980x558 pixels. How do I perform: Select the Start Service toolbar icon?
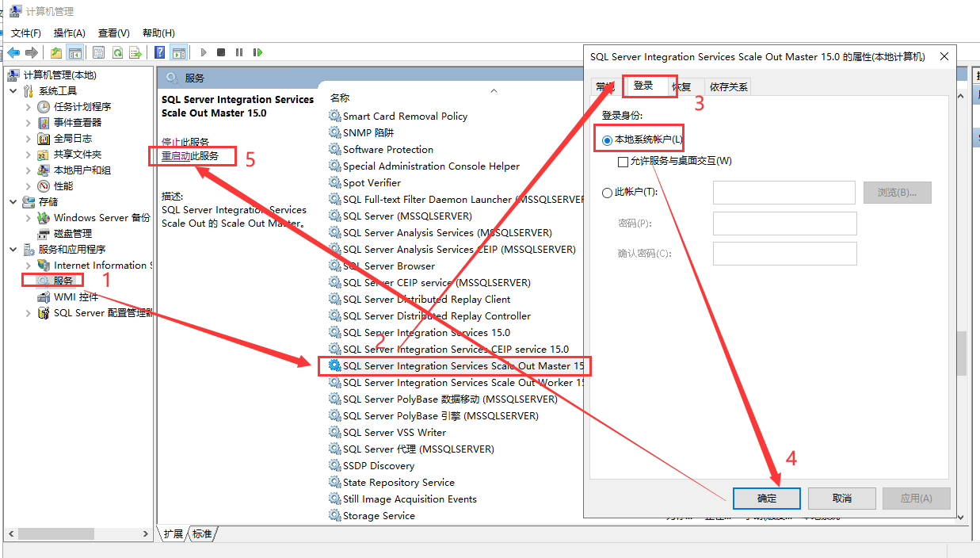(204, 52)
